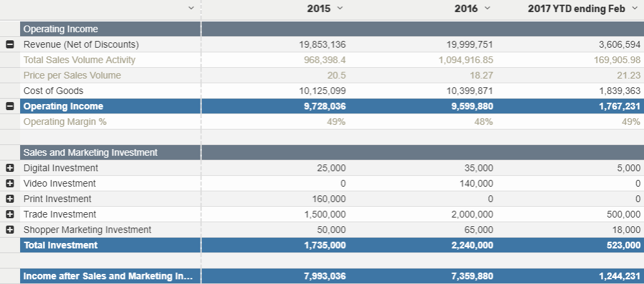Click income after investment value 1,244,231
The width and height of the screenshot is (644, 284).
620,276
